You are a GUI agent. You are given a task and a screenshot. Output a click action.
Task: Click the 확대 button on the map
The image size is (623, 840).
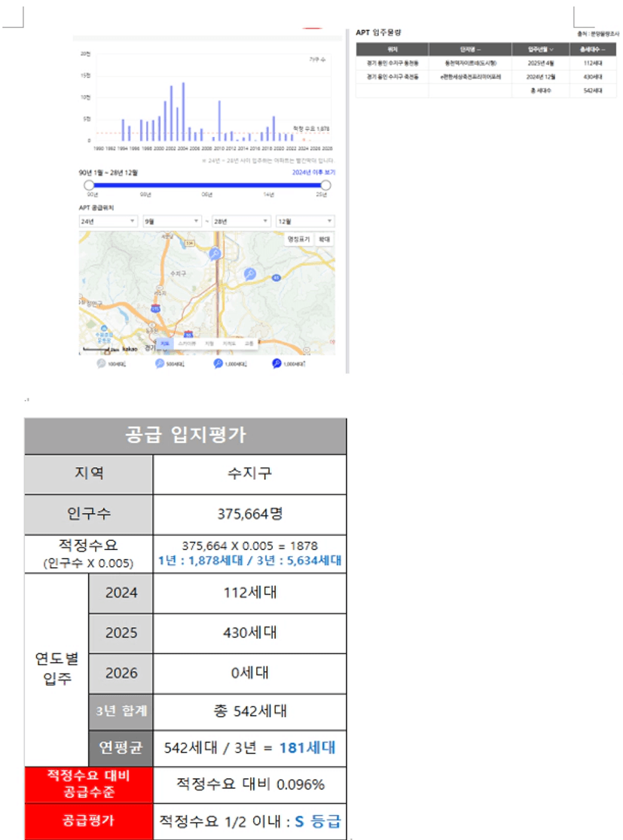coord(325,239)
